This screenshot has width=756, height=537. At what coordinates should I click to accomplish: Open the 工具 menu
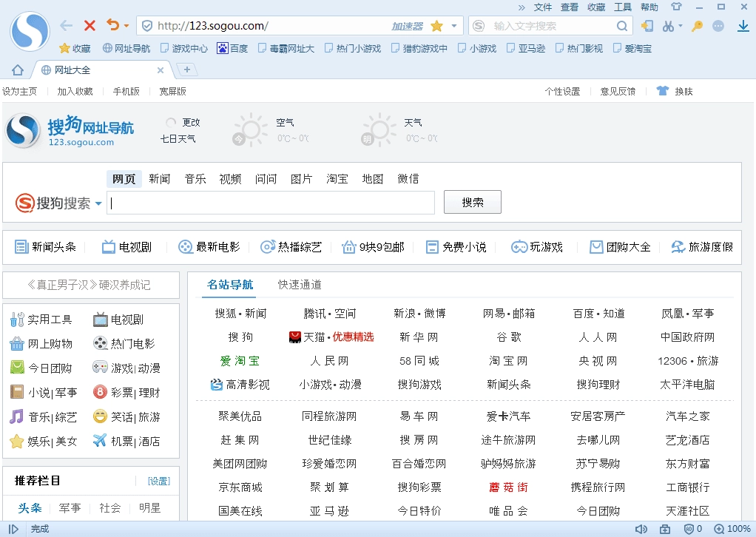point(622,7)
